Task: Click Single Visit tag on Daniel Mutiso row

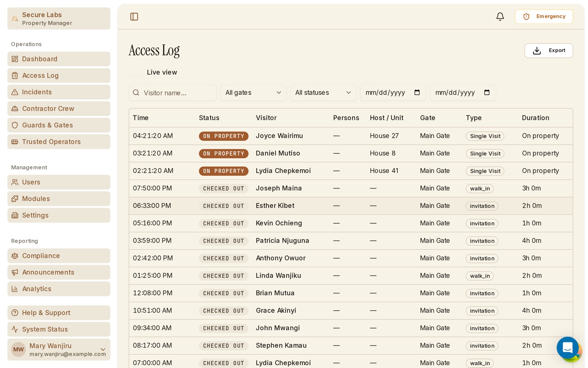Action: click(485, 154)
